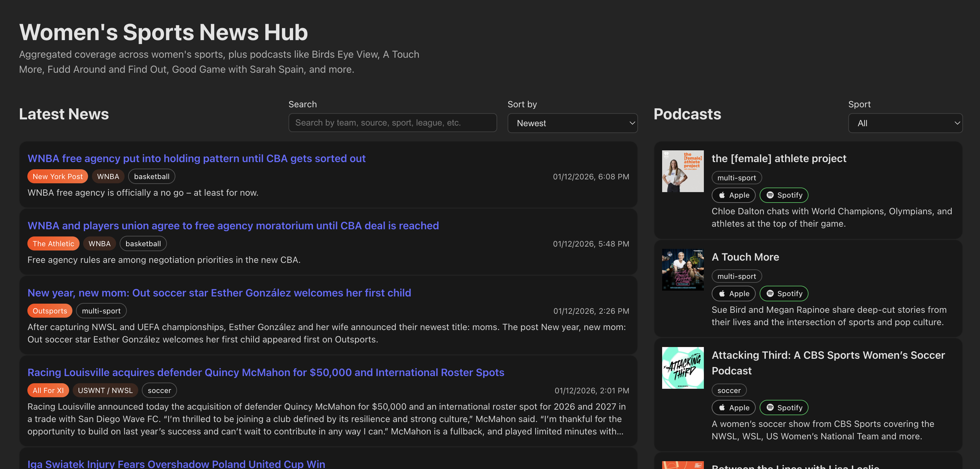980x469 pixels.
Task: Open the free agency moratorium article link
Action: (233, 226)
